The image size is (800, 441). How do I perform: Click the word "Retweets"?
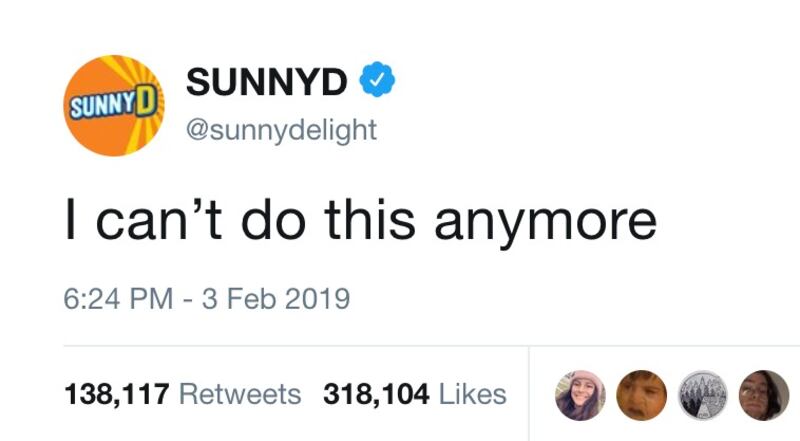pos(239,394)
